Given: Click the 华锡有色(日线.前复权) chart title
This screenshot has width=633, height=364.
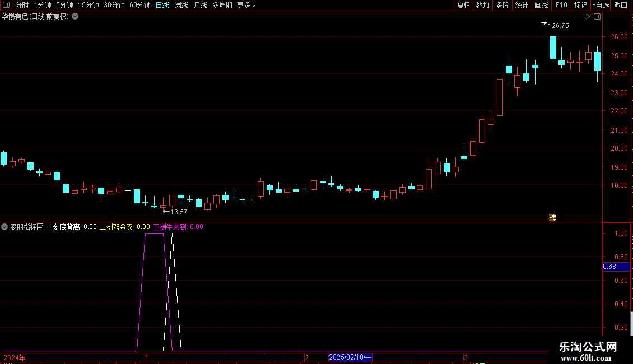Looking at the screenshot, I should click(35, 17).
